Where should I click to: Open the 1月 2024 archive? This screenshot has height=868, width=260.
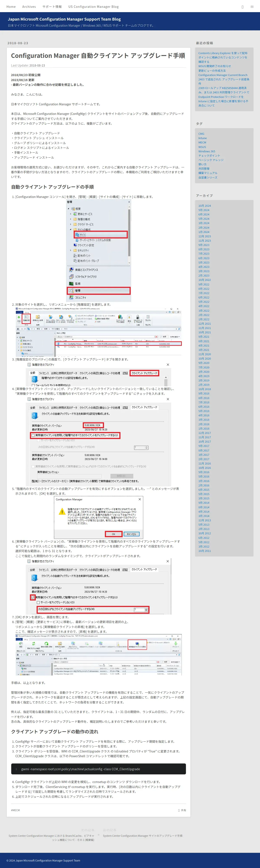(x=204, y=232)
